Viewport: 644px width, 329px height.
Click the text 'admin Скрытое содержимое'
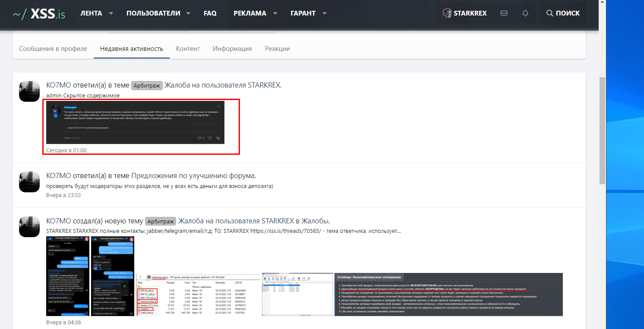[83, 95]
